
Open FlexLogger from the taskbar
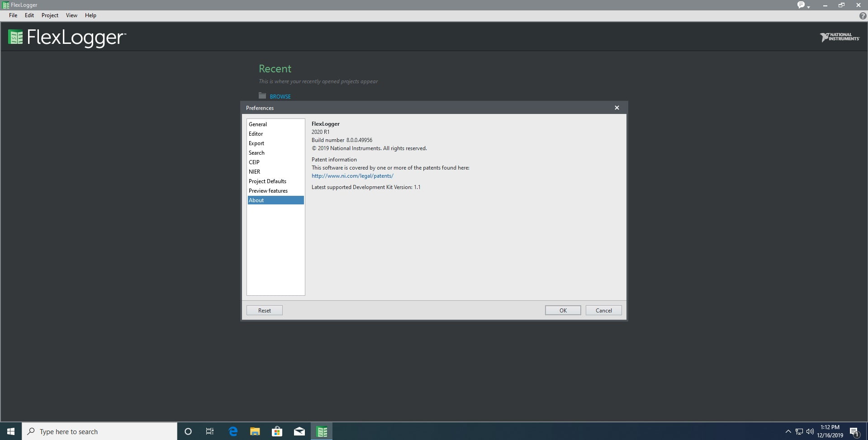coord(322,431)
